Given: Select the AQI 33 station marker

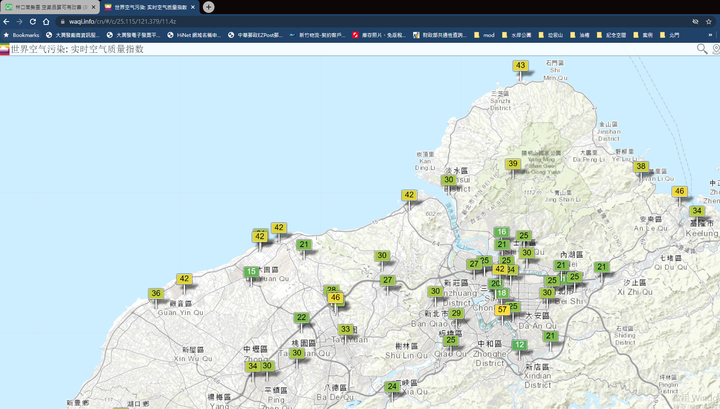Looking at the screenshot, I should pyautogui.click(x=345, y=330).
